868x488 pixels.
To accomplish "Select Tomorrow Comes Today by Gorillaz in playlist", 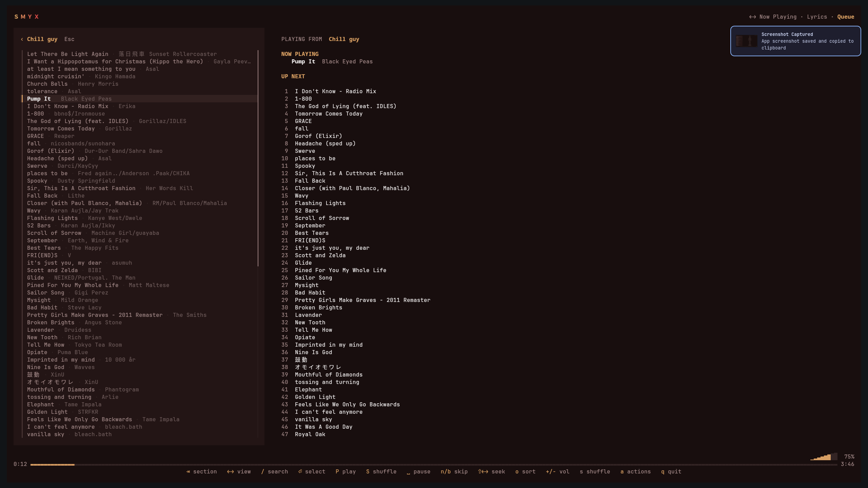I will pos(140,129).
